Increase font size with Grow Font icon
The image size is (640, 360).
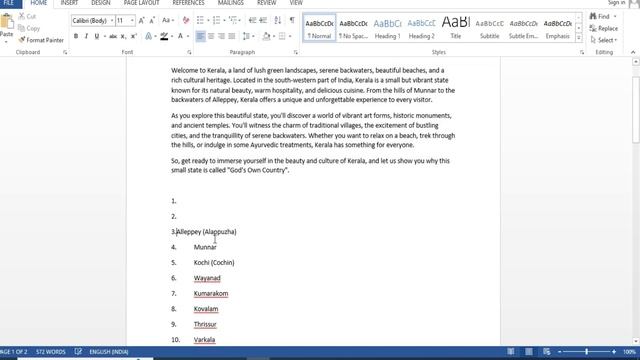point(142,20)
